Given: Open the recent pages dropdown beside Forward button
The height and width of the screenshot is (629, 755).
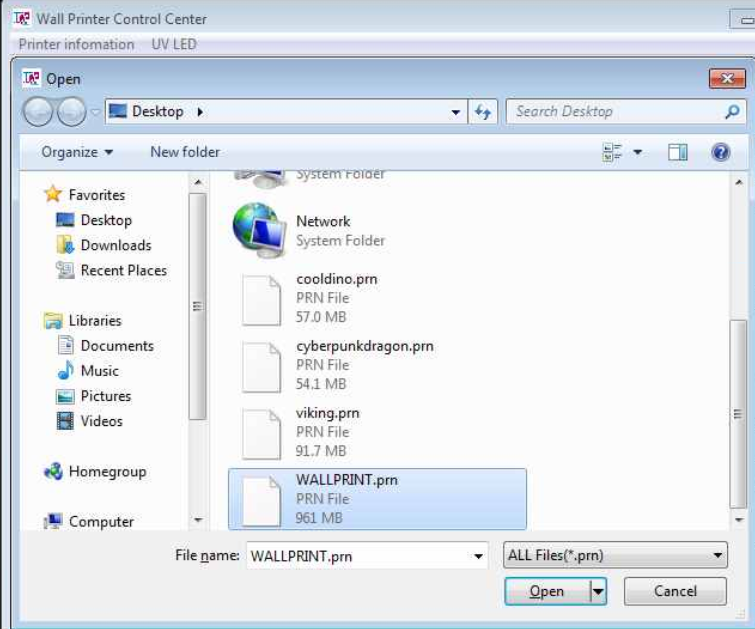Looking at the screenshot, I should click(x=95, y=112).
